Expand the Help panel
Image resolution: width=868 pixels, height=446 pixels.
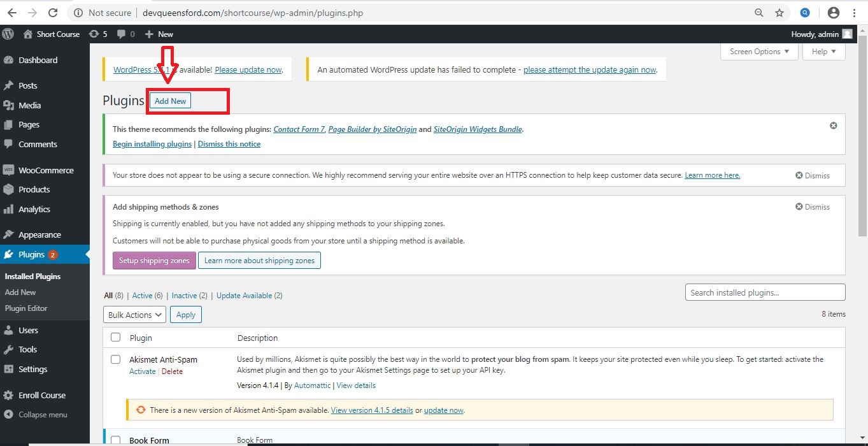coord(824,52)
